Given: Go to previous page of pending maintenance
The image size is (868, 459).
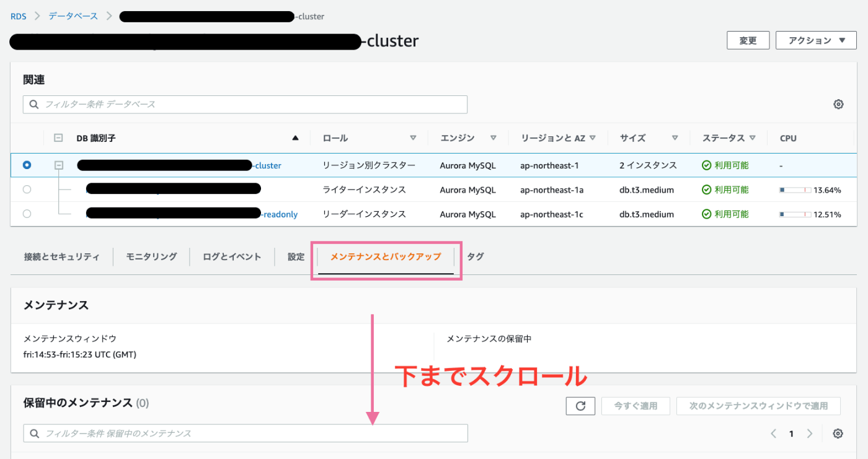Looking at the screenshot, I should coord(773,434).
